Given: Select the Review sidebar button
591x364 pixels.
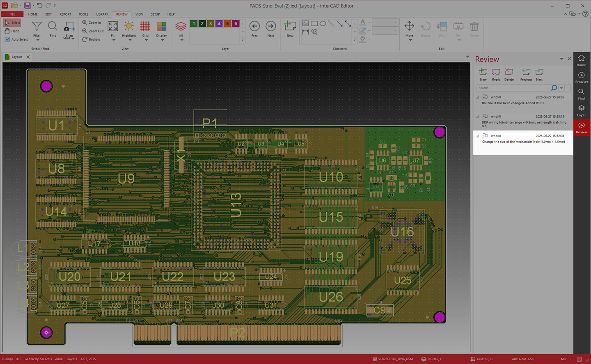Looking at the screenshot, I should click(582, 128).
